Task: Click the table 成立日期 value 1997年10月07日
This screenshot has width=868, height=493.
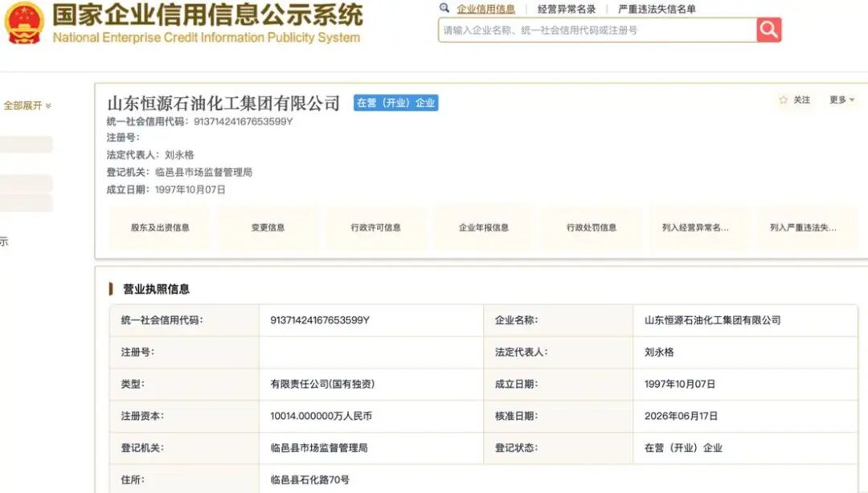Action: 680,384
